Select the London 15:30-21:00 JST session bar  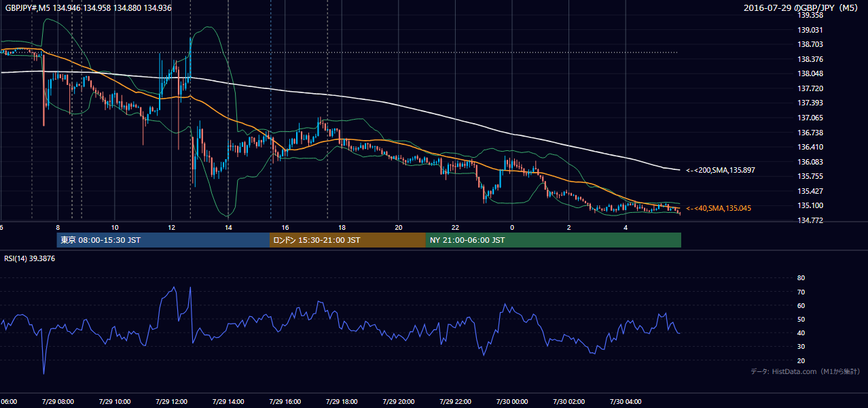coord(348,240)
